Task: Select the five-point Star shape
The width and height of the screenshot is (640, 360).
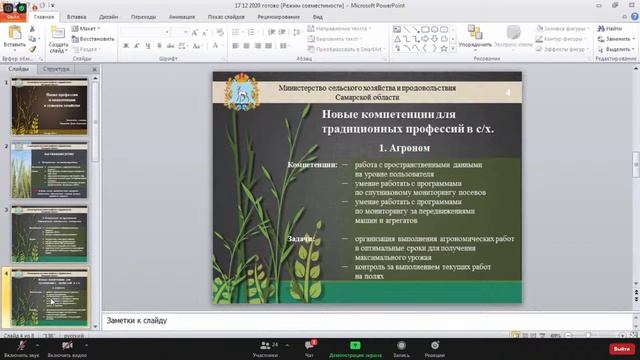Action: 444,48
